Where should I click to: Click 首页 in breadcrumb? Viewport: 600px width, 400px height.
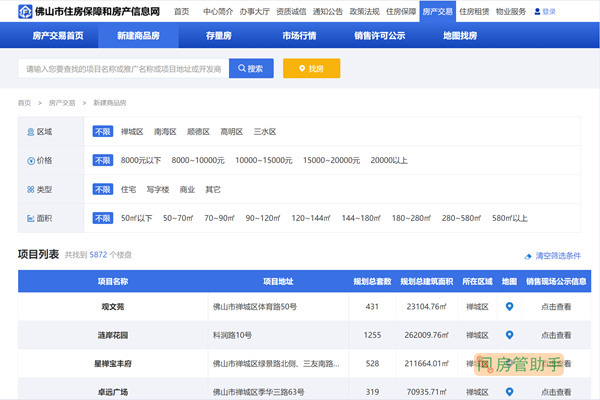pos(24,103)
